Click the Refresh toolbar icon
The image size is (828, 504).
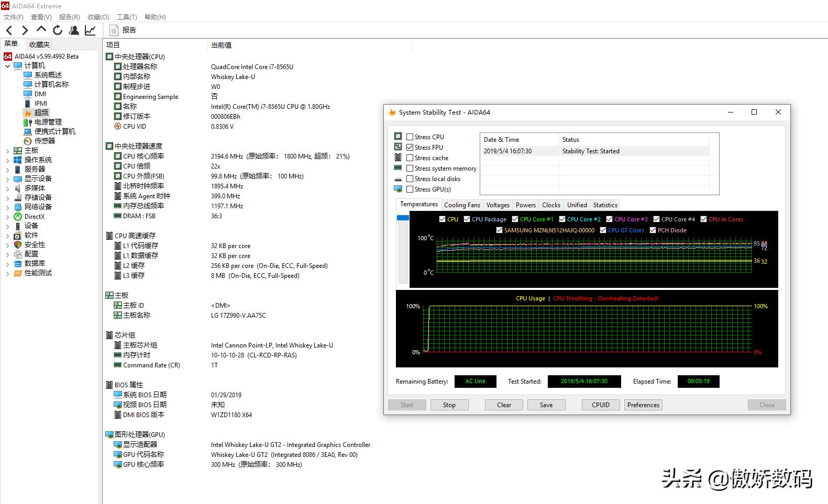tap(58, 30)
